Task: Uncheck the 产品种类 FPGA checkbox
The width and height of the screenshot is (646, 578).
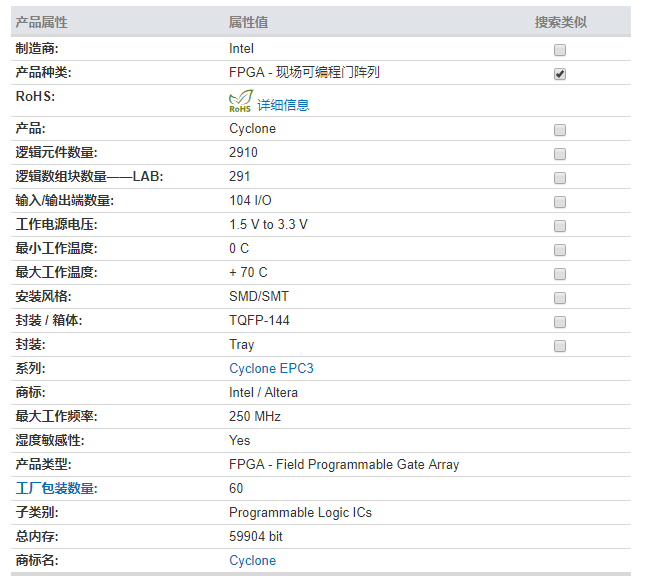Action: click(560, 74)
